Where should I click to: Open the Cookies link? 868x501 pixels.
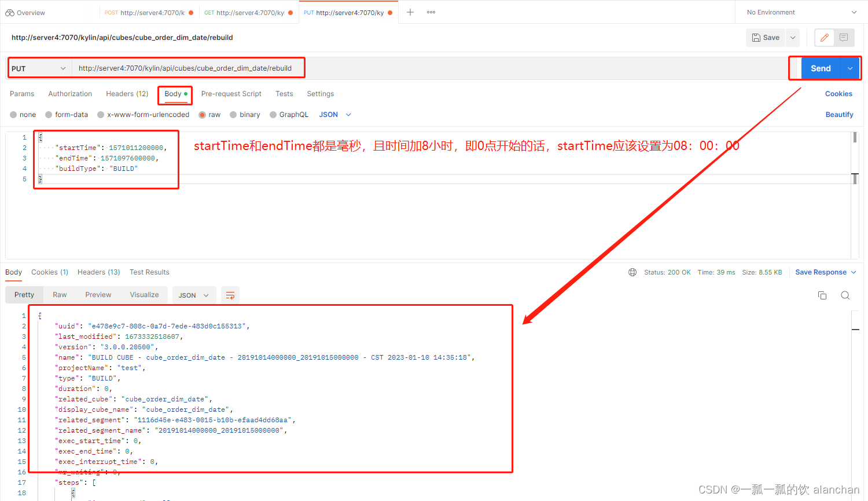point(838,94)
